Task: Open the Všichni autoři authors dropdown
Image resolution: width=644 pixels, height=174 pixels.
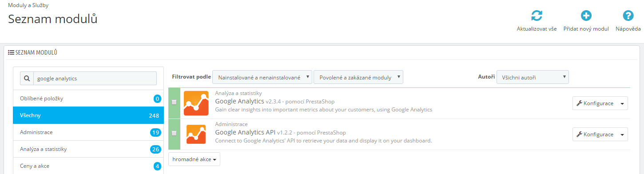Action: click(533, 77)
